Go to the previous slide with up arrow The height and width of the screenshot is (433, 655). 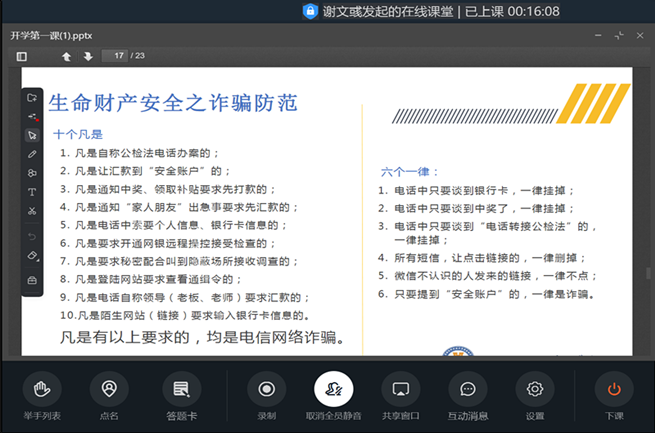66,56
